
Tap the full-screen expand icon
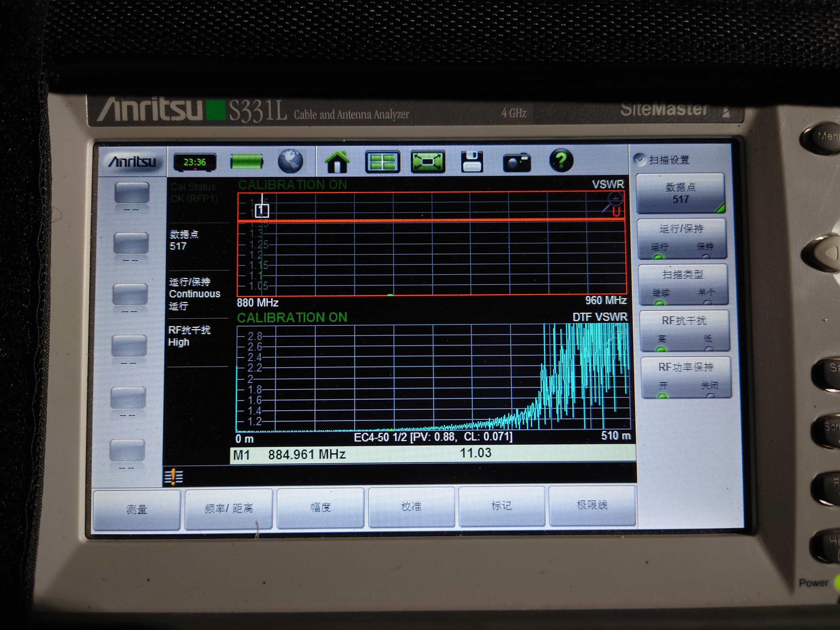coord(428,162)
